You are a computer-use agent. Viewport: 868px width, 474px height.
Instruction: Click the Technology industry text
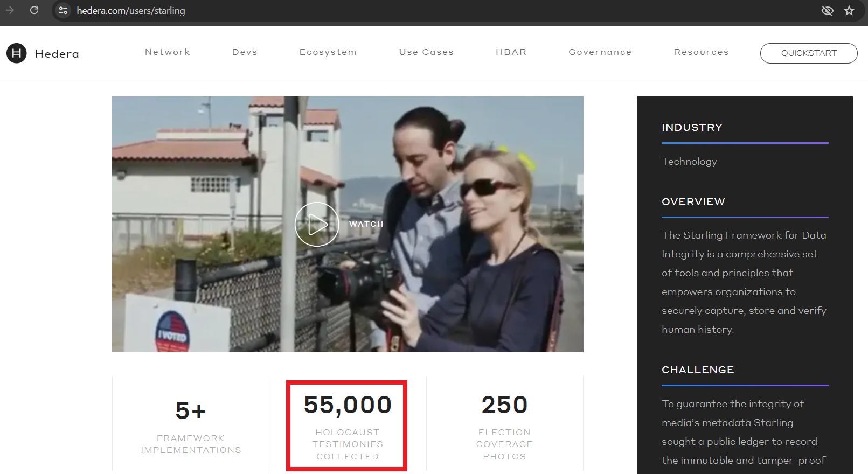689,162
